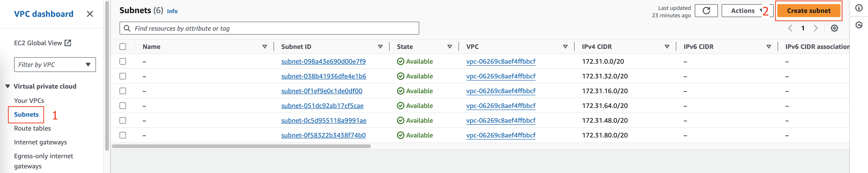Viewport: 868px width, 173px height.
Task: Click Available status of subnet-098a43e690d00e7f9
Action: [415, 62]
